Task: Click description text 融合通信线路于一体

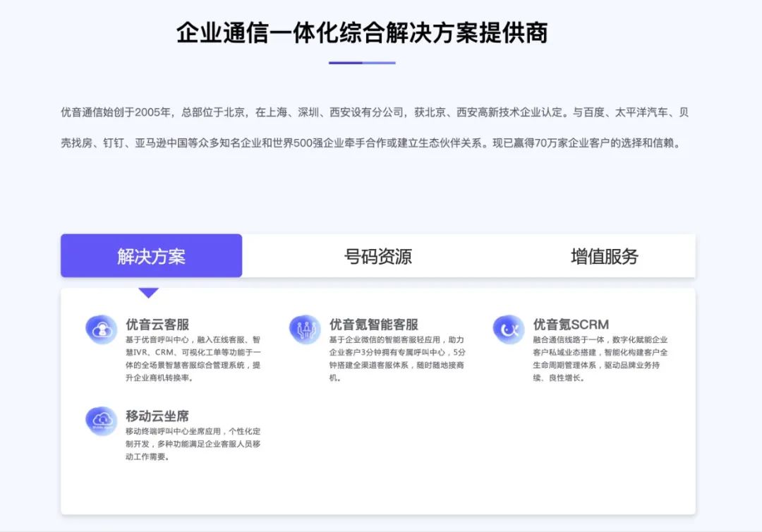Action: [600, 358]
